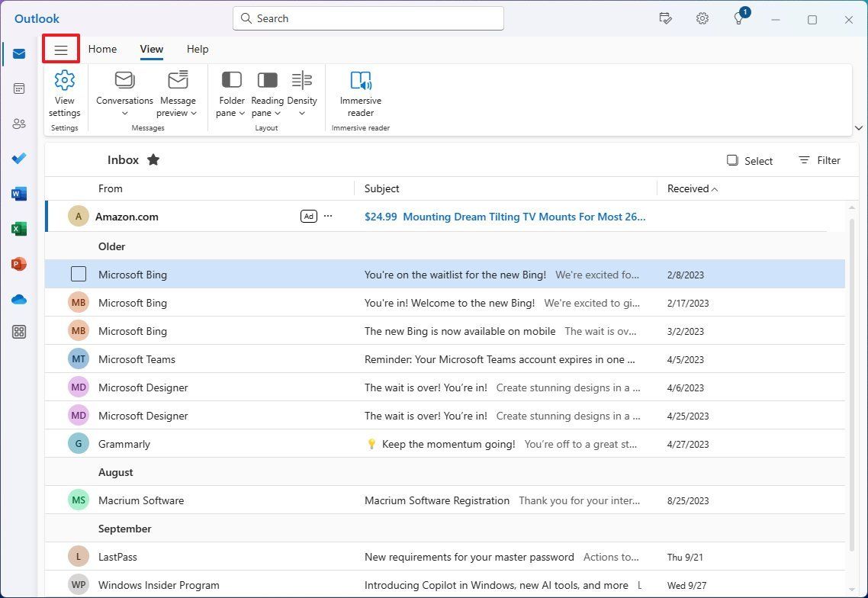This screenshot has height=598, width=868.
Task: Open Calendar from the left sidebar
Action: pos(19,88)
